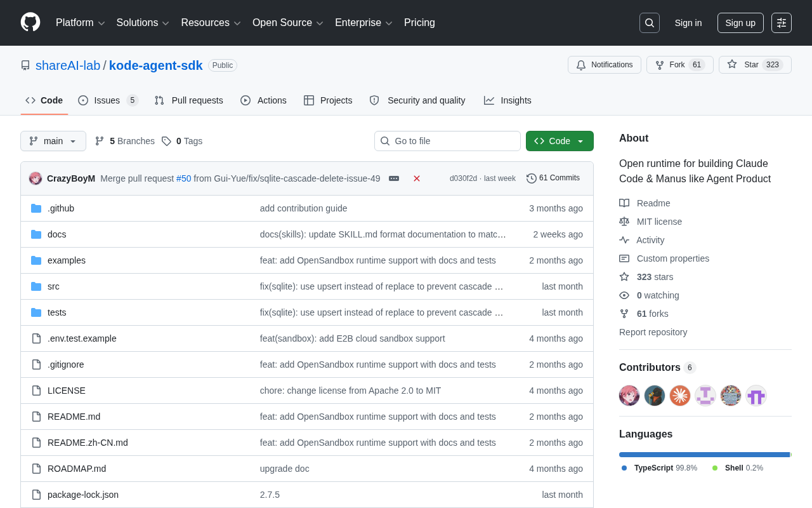The image size is (812, 508).
Task: Click the Sign up button
Action: (740, 23)
